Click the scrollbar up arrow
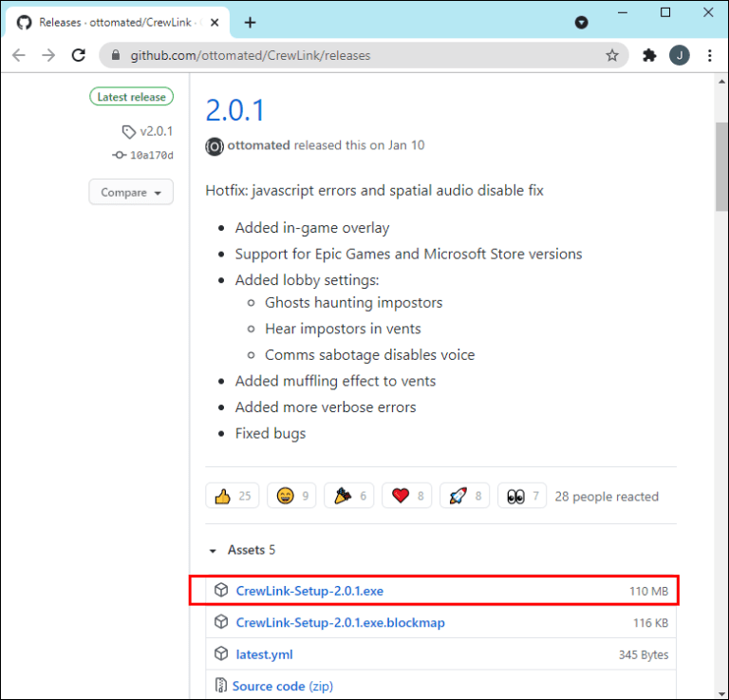This screenshot has width=729, height=700. [x=721, y=82]
